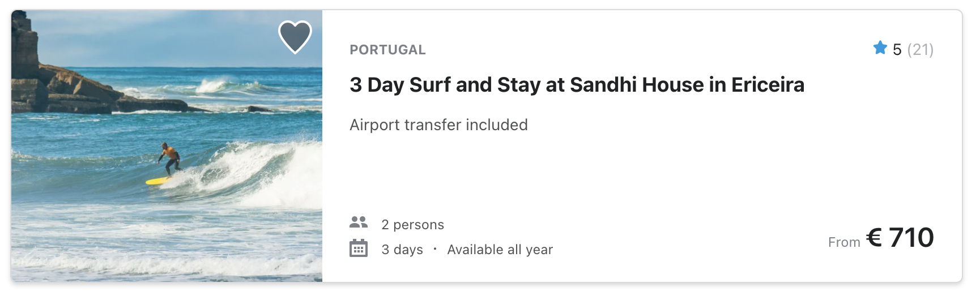
Task: Click the dot separator after 3 days
Action: coord(435,249)
